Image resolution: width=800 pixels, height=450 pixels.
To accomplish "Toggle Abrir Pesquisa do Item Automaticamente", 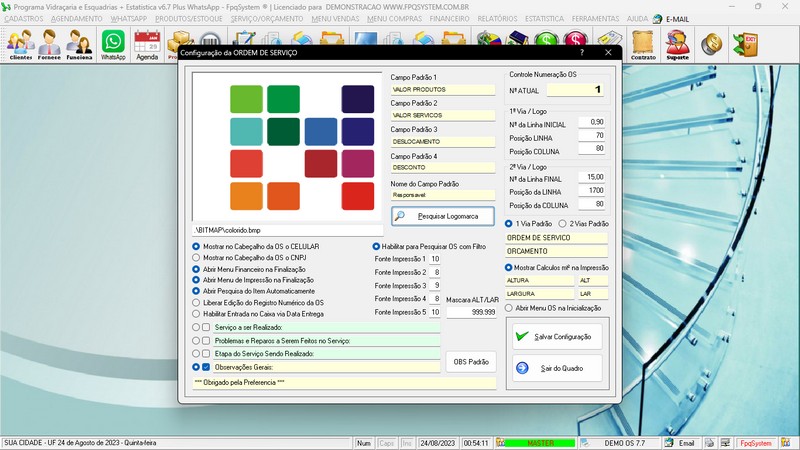I will click(x=196, y=291).
